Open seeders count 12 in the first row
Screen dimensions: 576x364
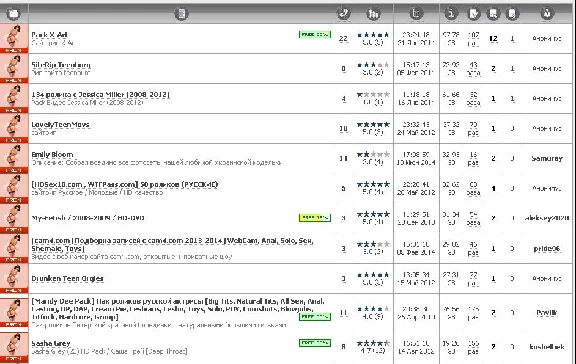point(493,39)
